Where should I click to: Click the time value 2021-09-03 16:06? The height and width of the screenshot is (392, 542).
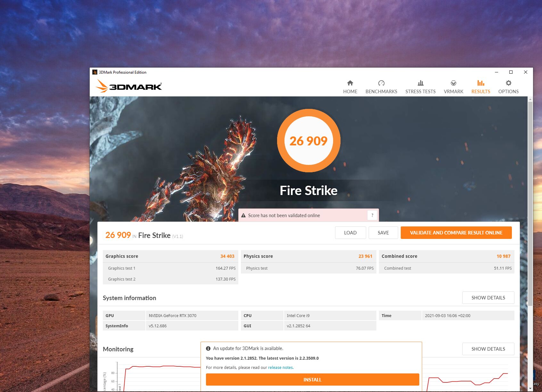pyautogui.click(x=448, y=316)
